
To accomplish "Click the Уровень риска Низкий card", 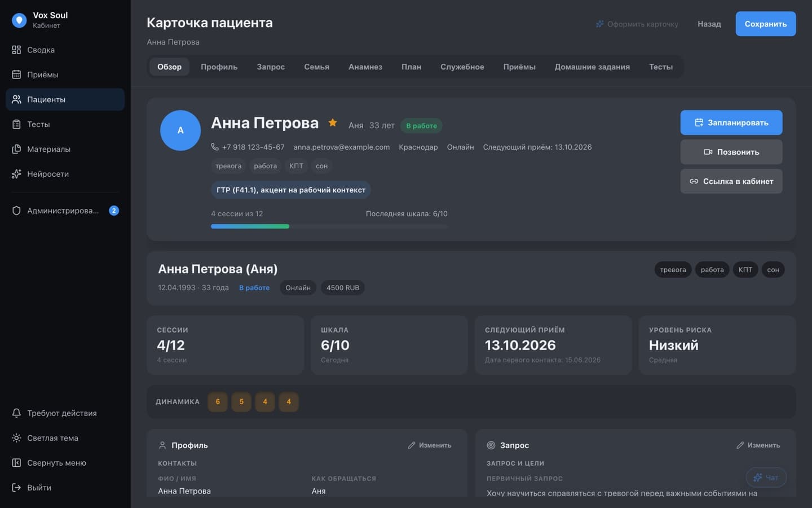I will click(x=717, y=345).
